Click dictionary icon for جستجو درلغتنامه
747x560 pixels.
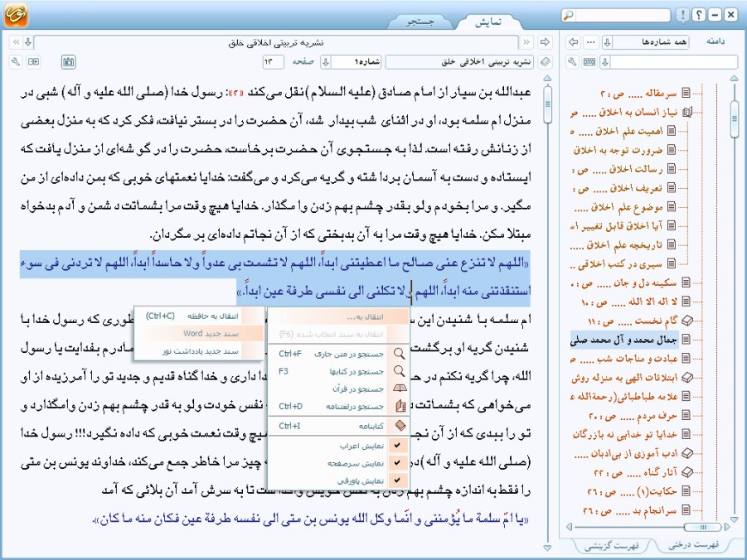[400, 406]
